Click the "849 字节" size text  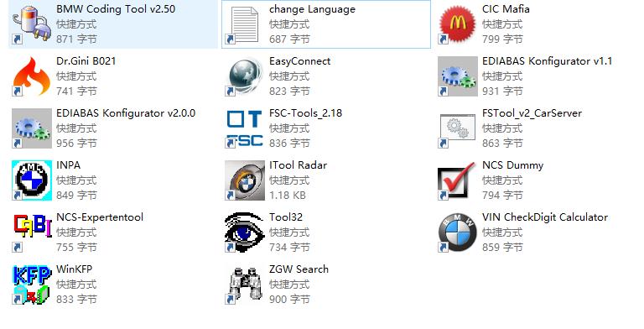(x=76, y=195)
